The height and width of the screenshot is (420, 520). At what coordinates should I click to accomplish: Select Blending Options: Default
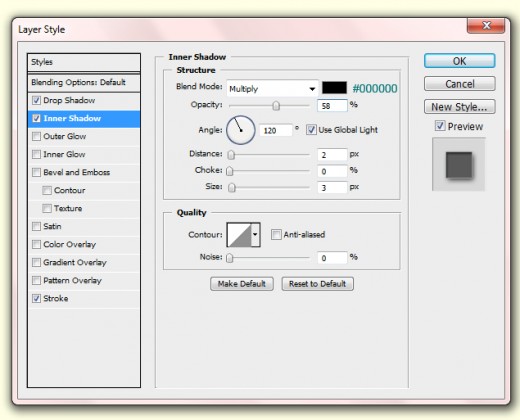click(x=84, y=83)
